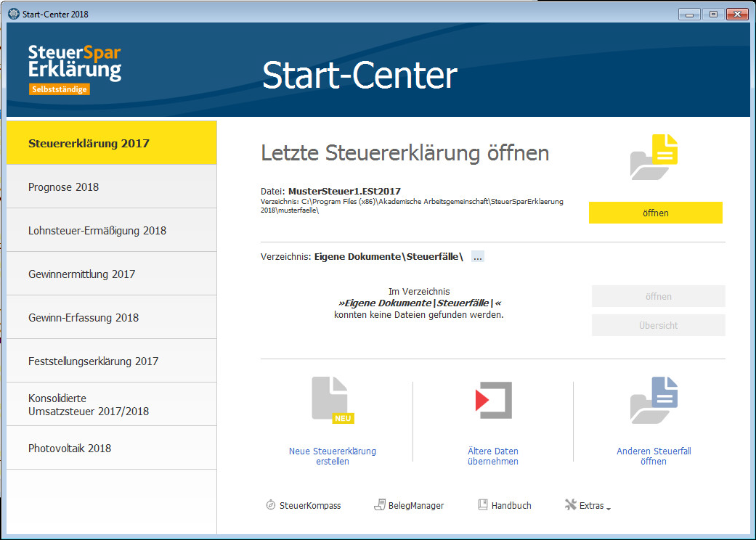Viewport: 756px width, 540px height.
Task: Click the red arrow import icon
Action: pyautogui.click(x=493, y=401)
